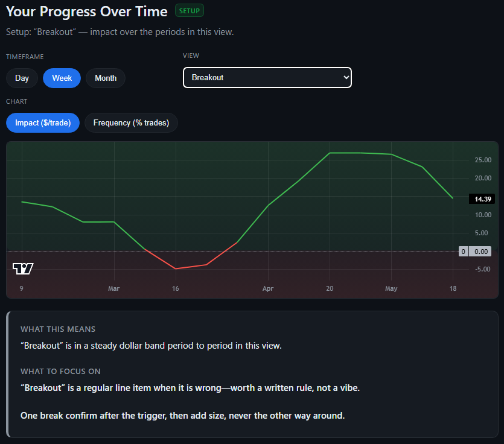This screenshot has width=504, height=444.
Task: Click the WHAT THIS MEANS heading
Action: coord(58,329)
